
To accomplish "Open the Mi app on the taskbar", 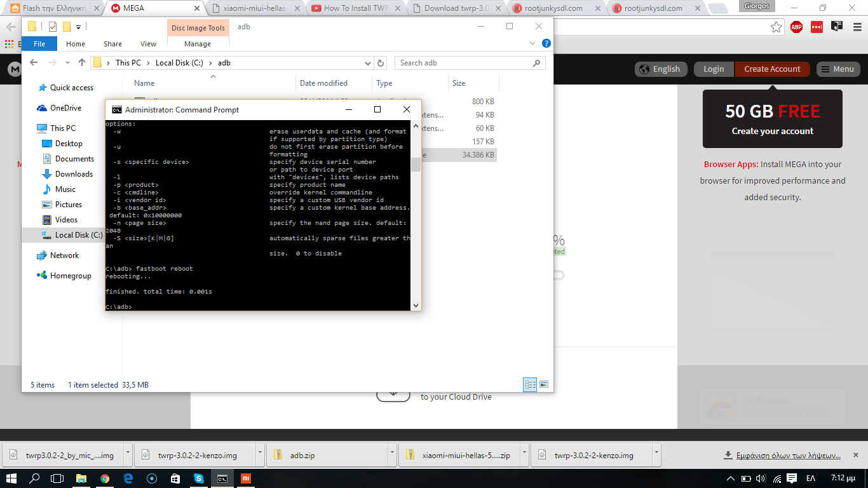I will point(245,478).
